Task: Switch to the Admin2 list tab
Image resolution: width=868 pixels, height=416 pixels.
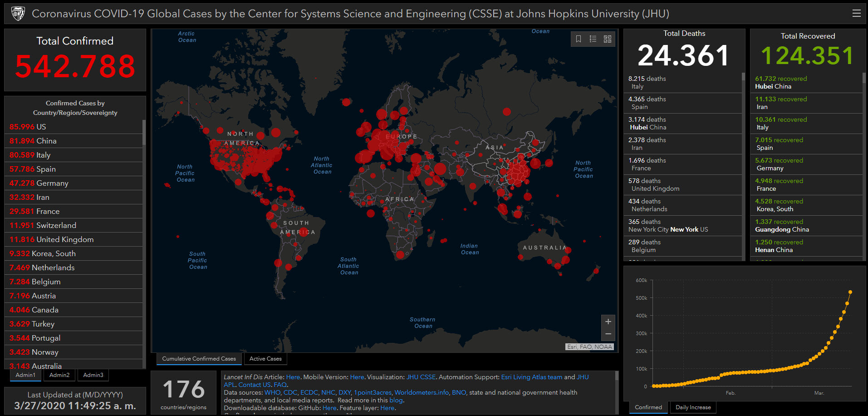Action: [x=59, y=375]
